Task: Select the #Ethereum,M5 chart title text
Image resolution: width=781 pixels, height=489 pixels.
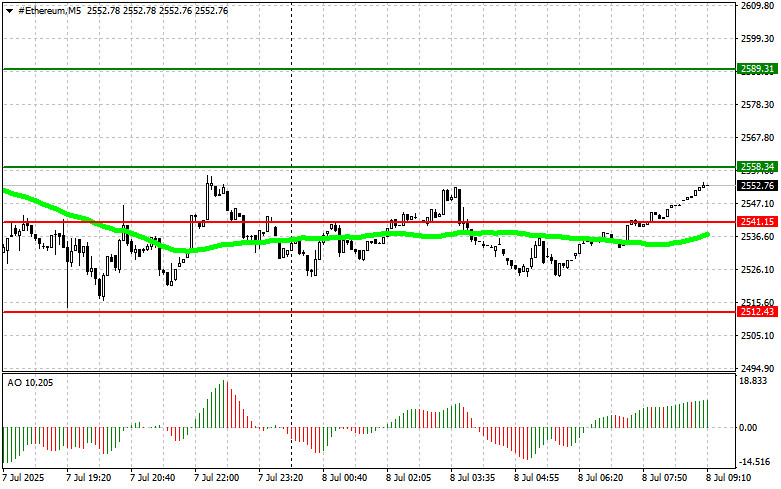Action: 50,10
